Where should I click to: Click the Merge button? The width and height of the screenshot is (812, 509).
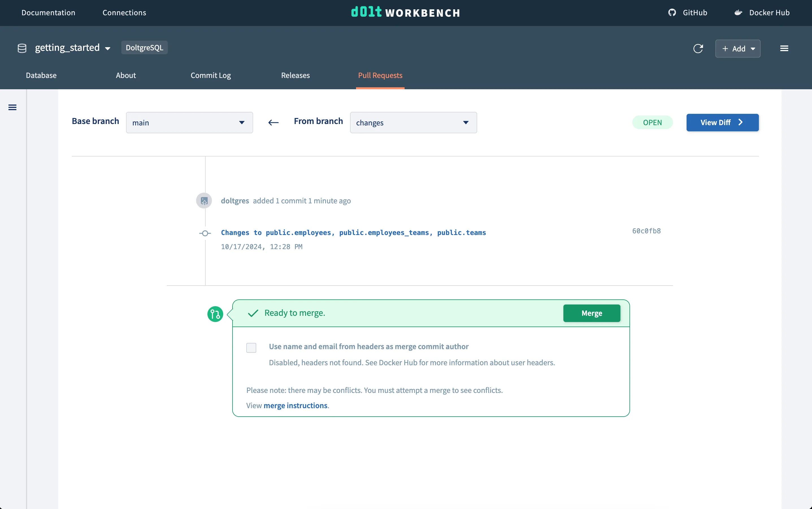pyautogui.click(x=592, y=313)
